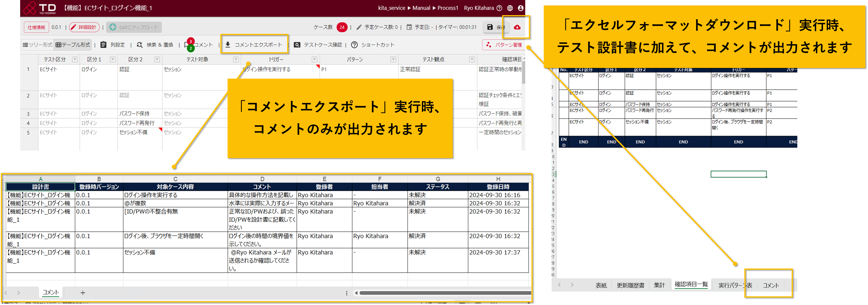The height and width of the screenshot is (305, 868).
Task: Click the 検索 & 置換 search-replace icon
Action: click(140, 45)
